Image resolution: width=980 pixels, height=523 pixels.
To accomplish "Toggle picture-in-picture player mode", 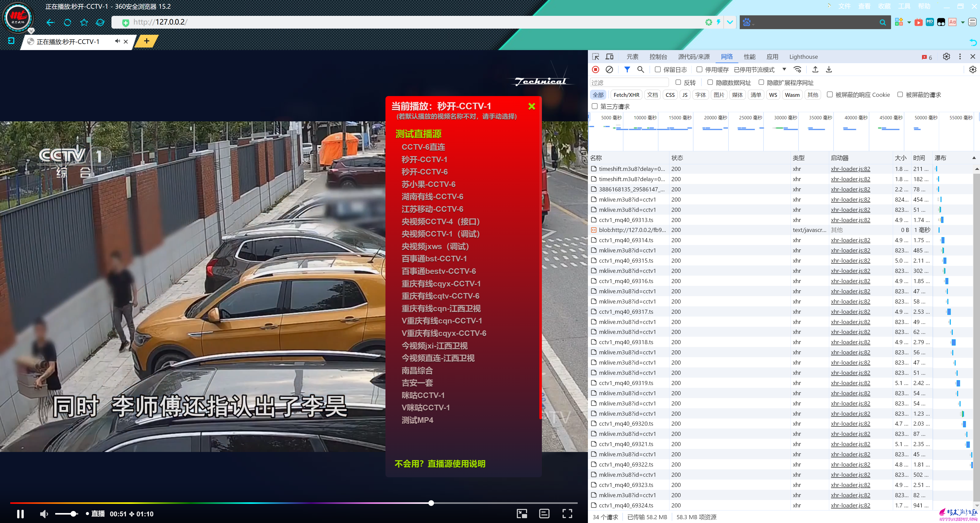I will (522, 514).
